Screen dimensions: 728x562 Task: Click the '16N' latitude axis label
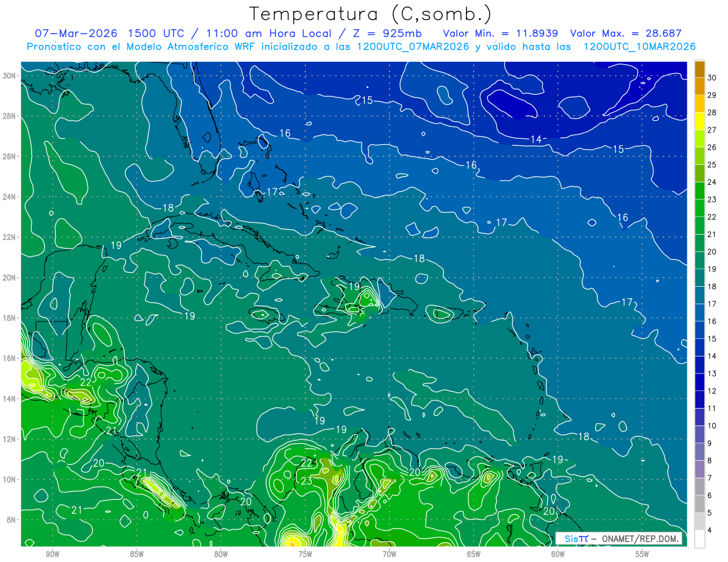[x=10, y=358]
